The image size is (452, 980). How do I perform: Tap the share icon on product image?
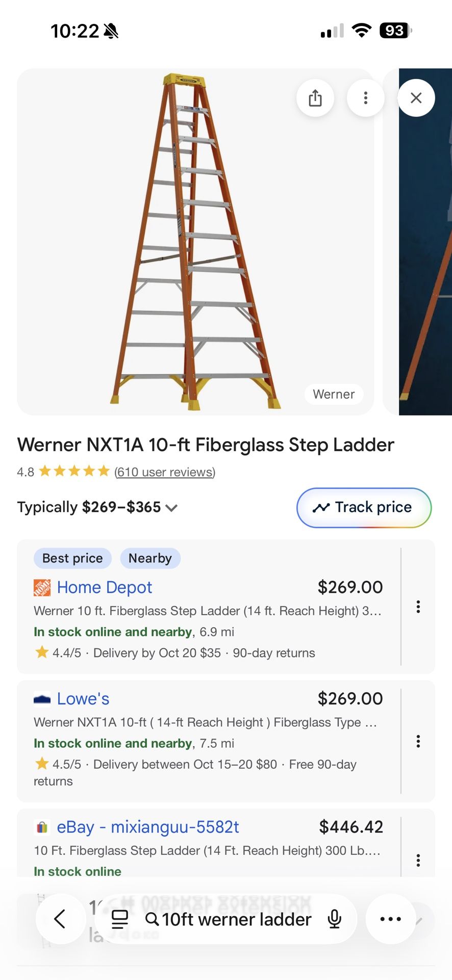point(315,98)
